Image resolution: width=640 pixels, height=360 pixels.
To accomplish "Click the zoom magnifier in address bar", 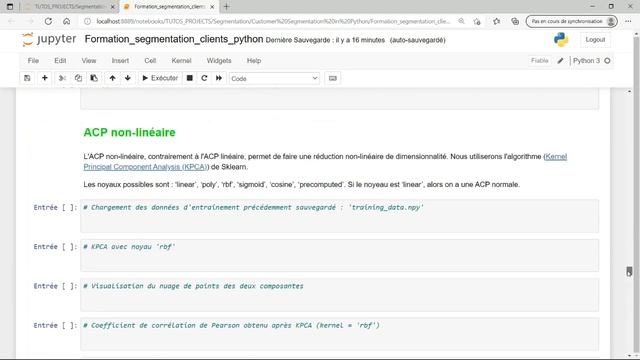I will point(461,21).
